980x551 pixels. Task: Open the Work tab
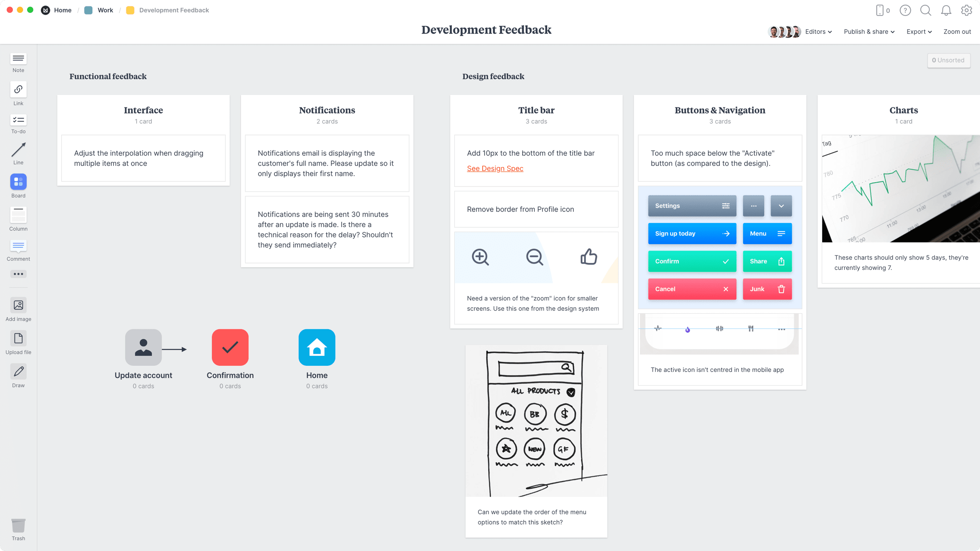click(104, 10)
